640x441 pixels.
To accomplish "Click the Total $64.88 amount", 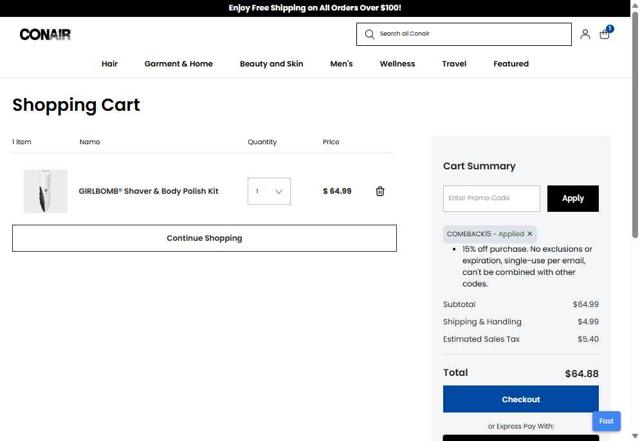I will (x=582, y=374).
